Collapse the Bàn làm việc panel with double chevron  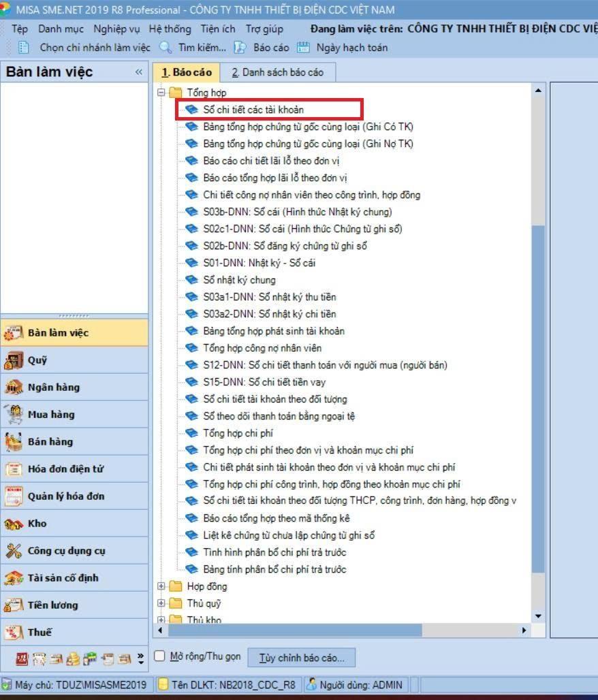(139, 72)
